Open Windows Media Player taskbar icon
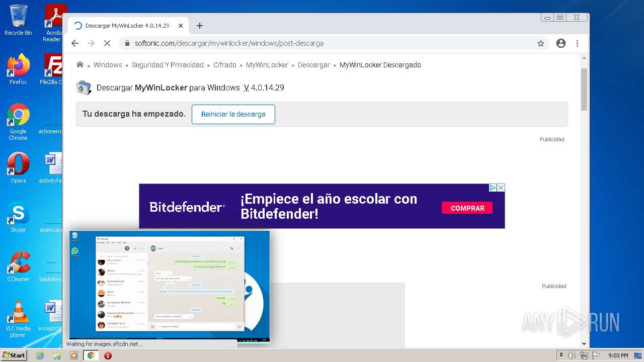The image size is (644, 362). point(74,355)
